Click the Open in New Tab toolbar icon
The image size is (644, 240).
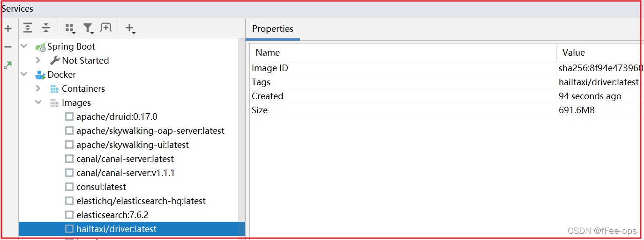click(x=106, y=28)
